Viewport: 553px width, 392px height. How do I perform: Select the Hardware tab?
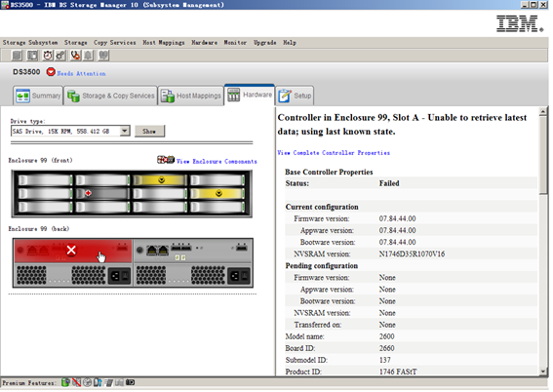250,95
